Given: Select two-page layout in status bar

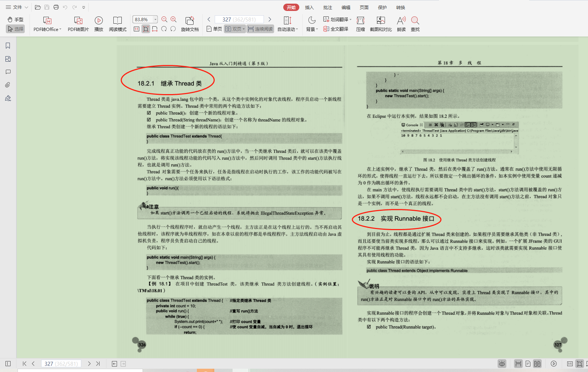Looking at the screenshot, I should pyautogui.click(x=537, y=364).
